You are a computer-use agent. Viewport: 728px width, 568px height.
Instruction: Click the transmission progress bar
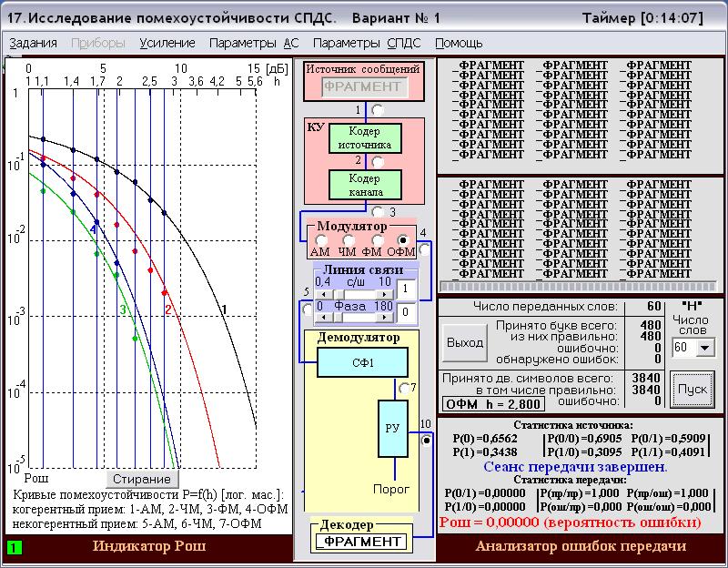(578, 287)
